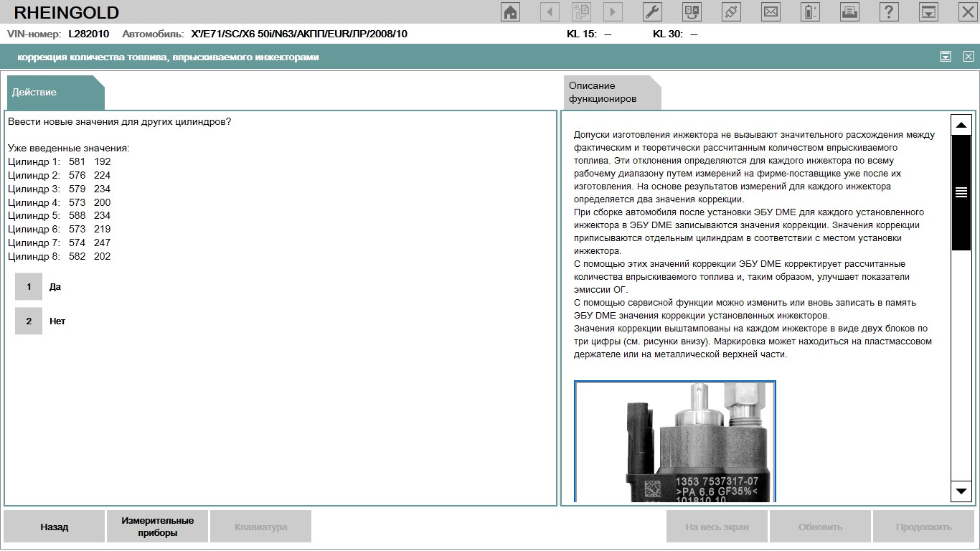
Task: Open the wrench settings icon
Action: click(652, 11)
